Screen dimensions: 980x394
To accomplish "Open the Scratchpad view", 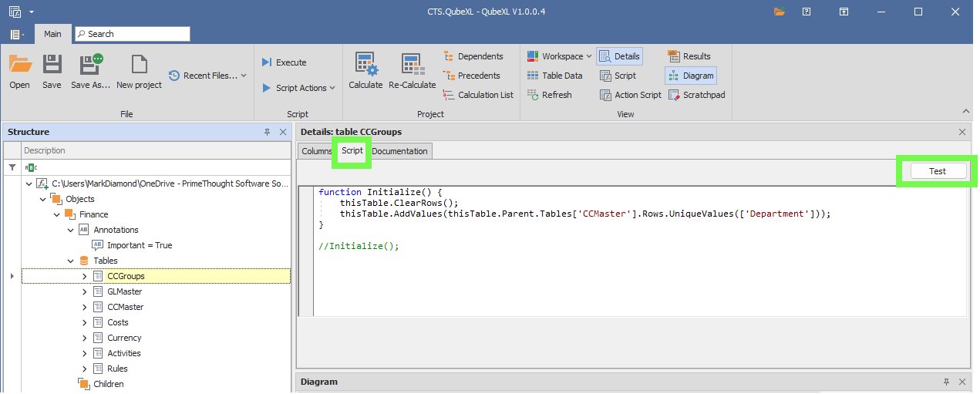I will click(695, 95).
